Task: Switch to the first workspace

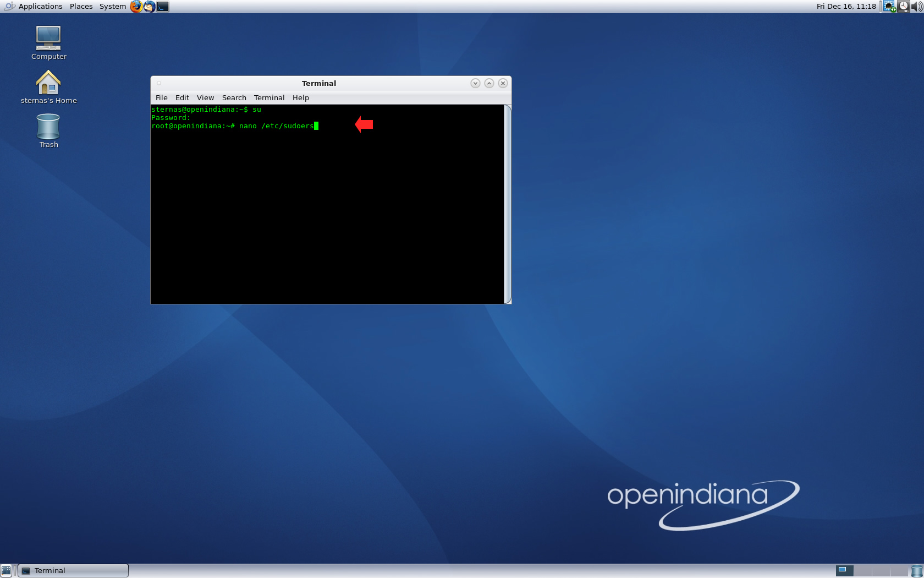Action: 844,571
